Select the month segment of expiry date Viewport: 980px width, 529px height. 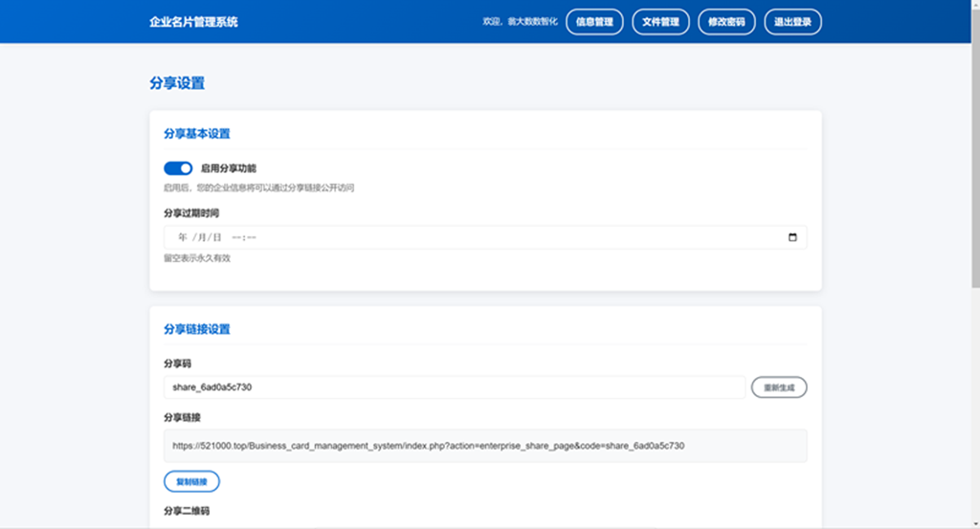point(200,237)
